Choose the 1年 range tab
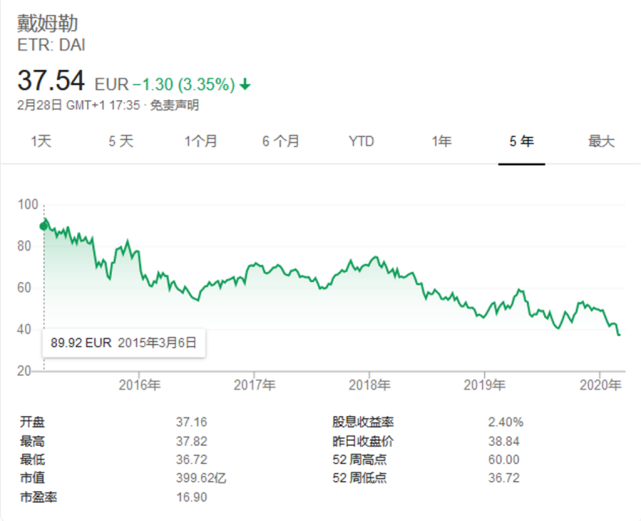 coord(442,141)
